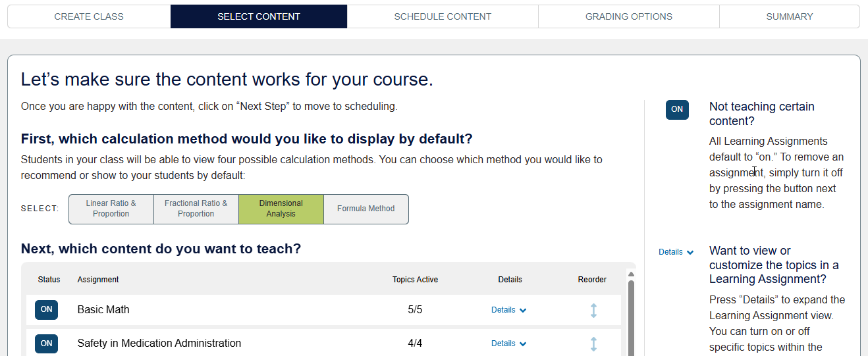This screenshot has height=356, width=868.
Task: Toggle the Basic Math ON status switch
Action: pos(46,310)
